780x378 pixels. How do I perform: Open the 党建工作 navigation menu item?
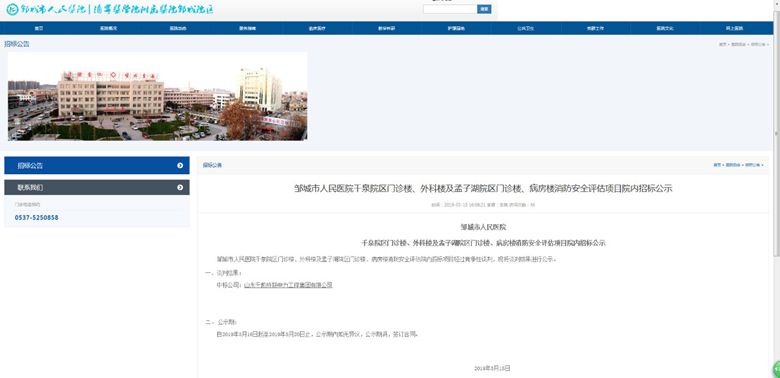tap(595, 28)
